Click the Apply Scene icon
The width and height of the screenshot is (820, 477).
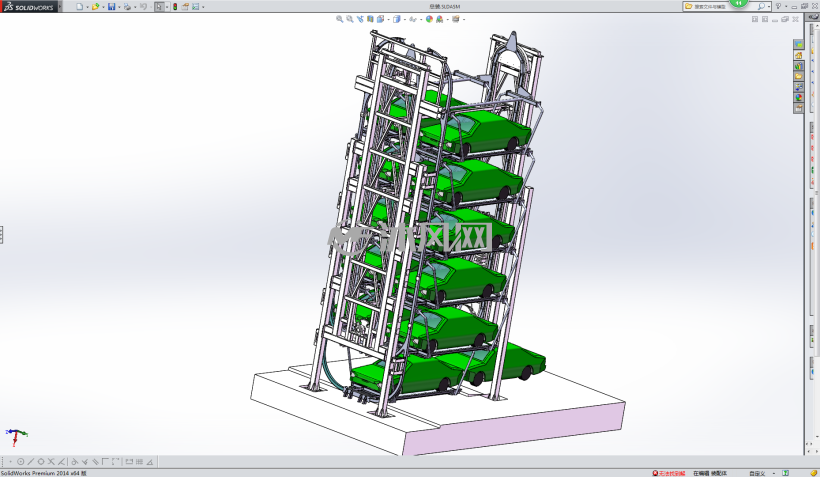(x=439, y=19)
